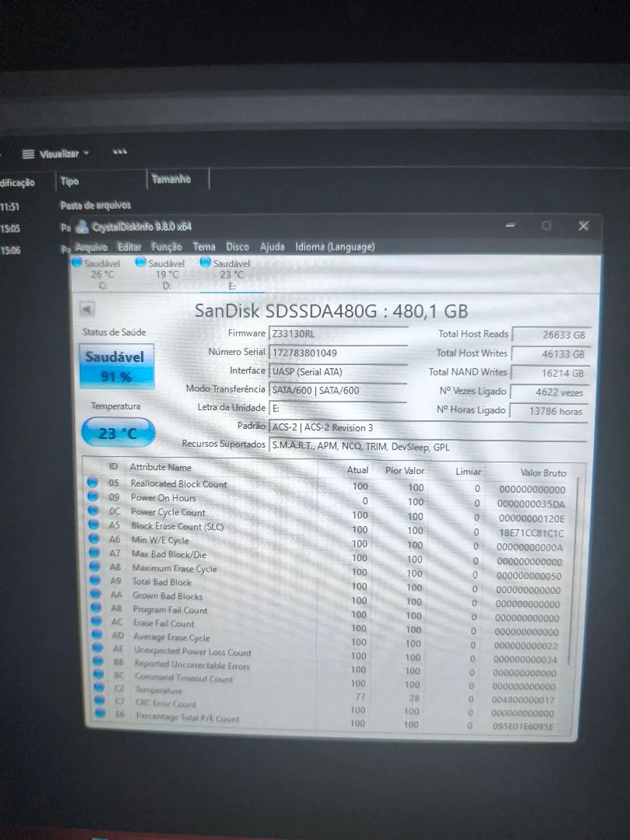Click status icon of Power On Hours
Viewport: 630px width, 840px height.
click(x=93, y=496)
